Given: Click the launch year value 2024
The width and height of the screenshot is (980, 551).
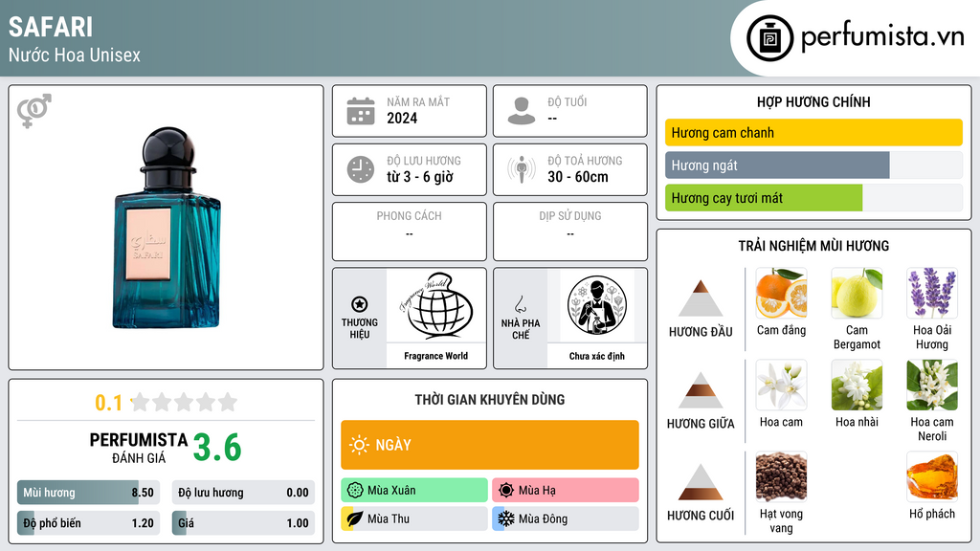Looking at the screenshot, I should 402,118.
